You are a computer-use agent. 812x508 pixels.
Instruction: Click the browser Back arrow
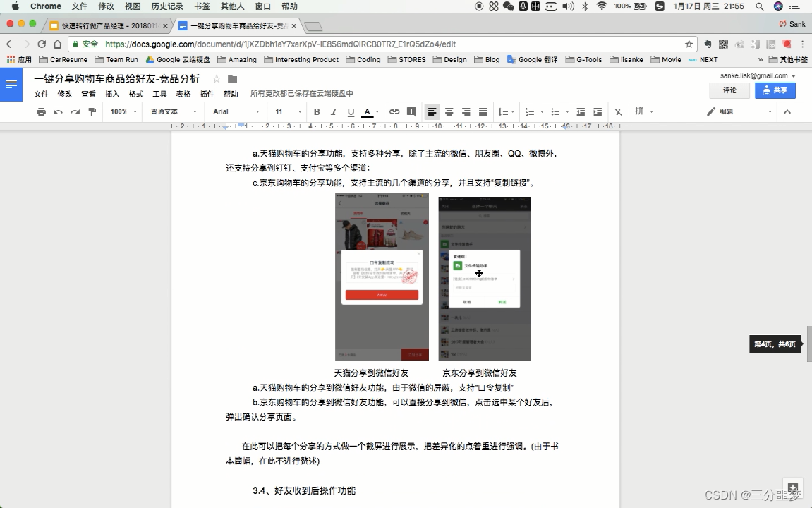11,44
